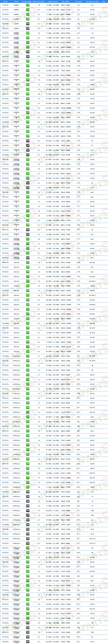Click petrol icon for Camry sedan 2VZ-FE

click(x=28, y=19)
